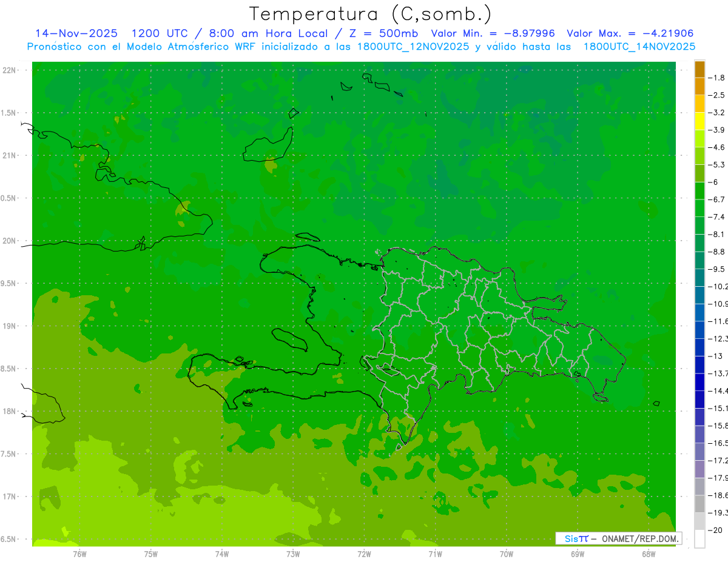Click the -1.8 value on color legend
728x562 pixels.
(x=716, y=78)
